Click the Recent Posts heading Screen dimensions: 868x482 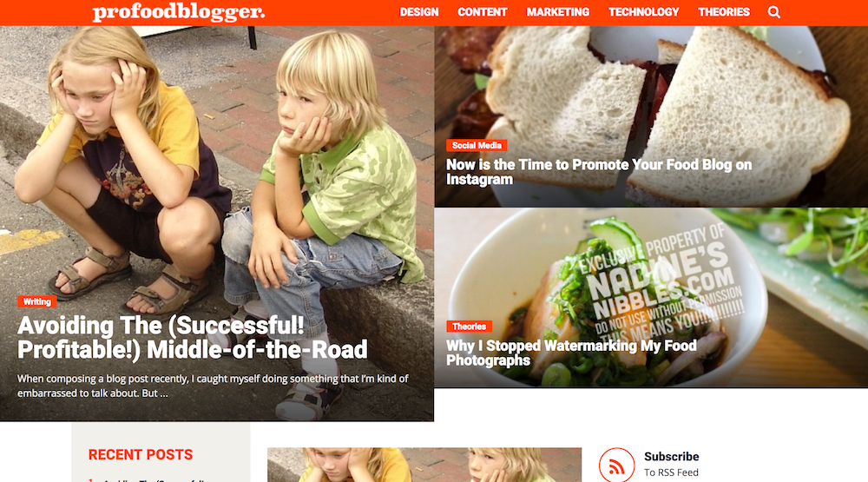[141, 455]
